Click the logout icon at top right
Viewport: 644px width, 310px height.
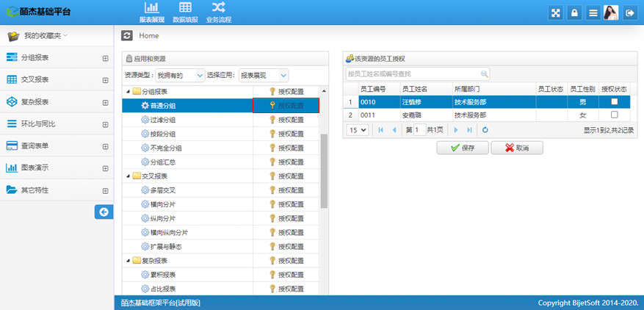pyautogui.click(x=630, y=12)
